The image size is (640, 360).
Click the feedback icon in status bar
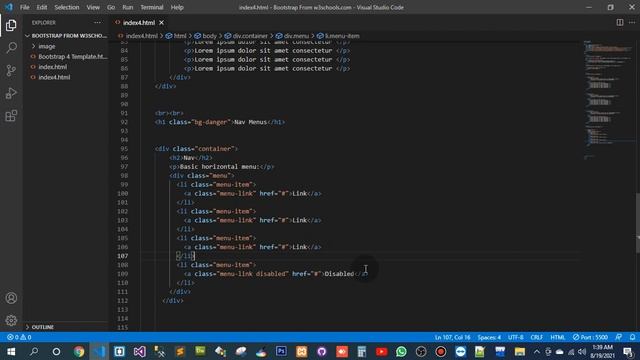click(x=619, y=337)
